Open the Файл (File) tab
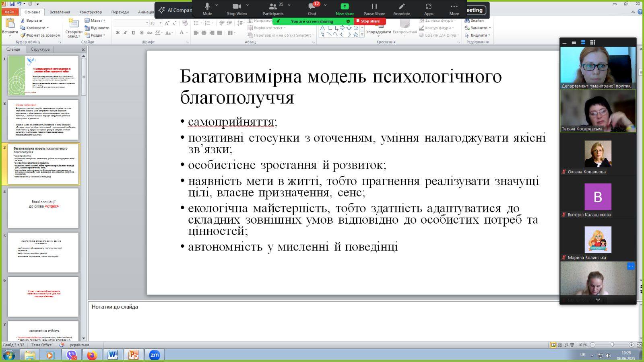Screen dimensions: 644x362 (x=9, y=12)
